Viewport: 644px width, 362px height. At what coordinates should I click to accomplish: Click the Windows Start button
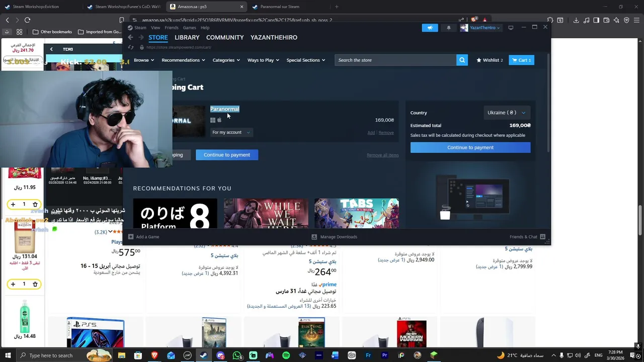[9, 355]
